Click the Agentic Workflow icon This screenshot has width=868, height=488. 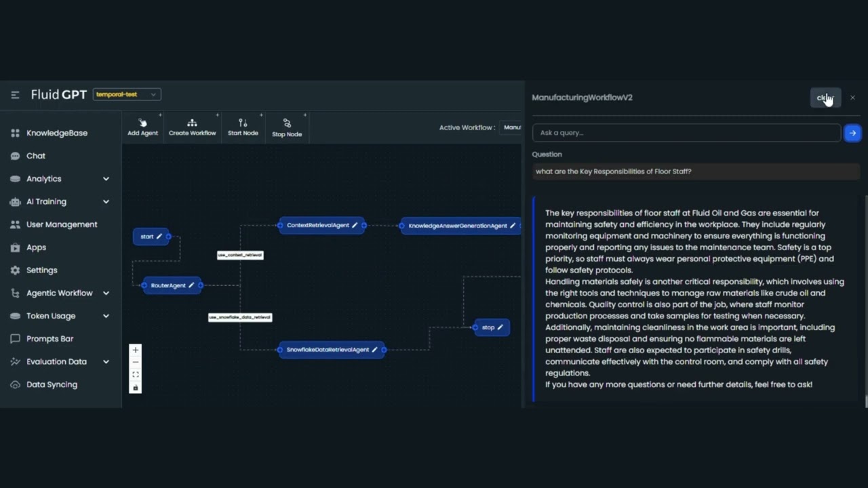pos(15,293)
